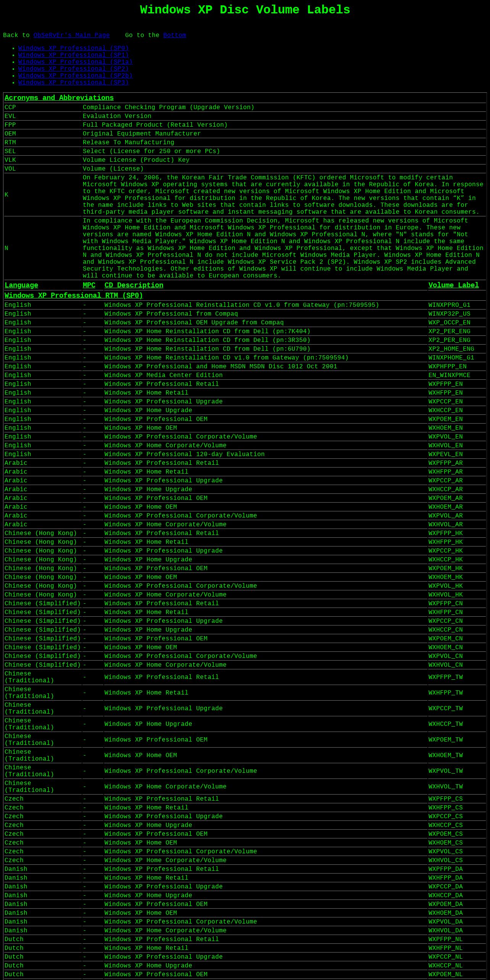Click the Acronyms and Abbreviations heading
The image size is (490, 980).
coord(59,98)
